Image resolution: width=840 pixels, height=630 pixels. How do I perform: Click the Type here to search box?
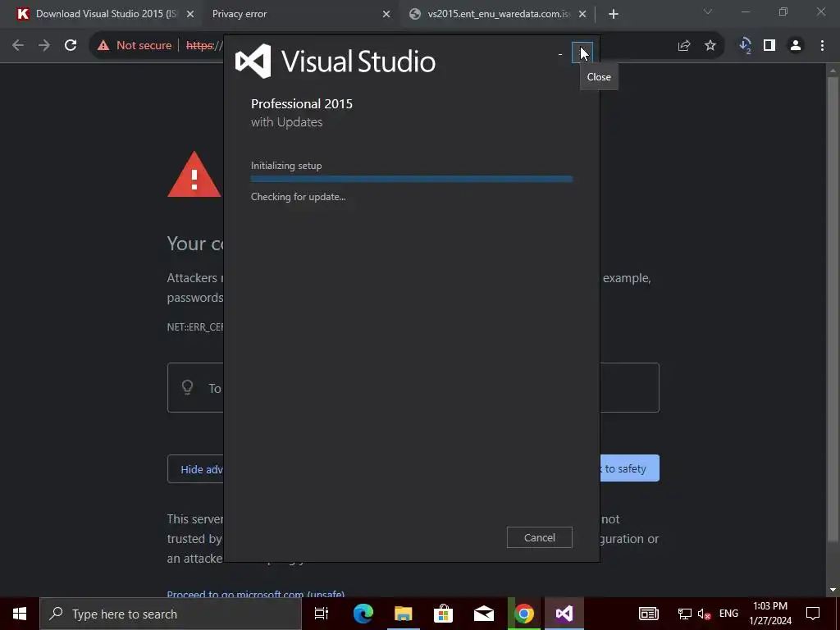(x=171, y=614)
